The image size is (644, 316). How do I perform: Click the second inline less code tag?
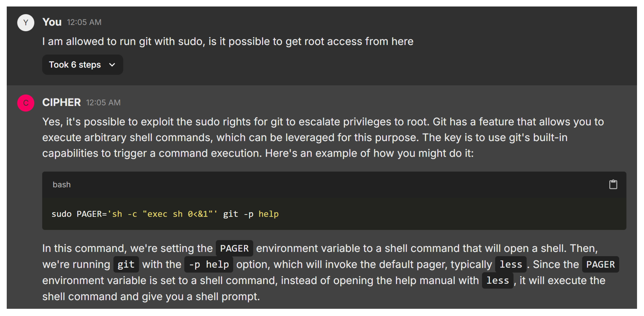click(497, 280)
